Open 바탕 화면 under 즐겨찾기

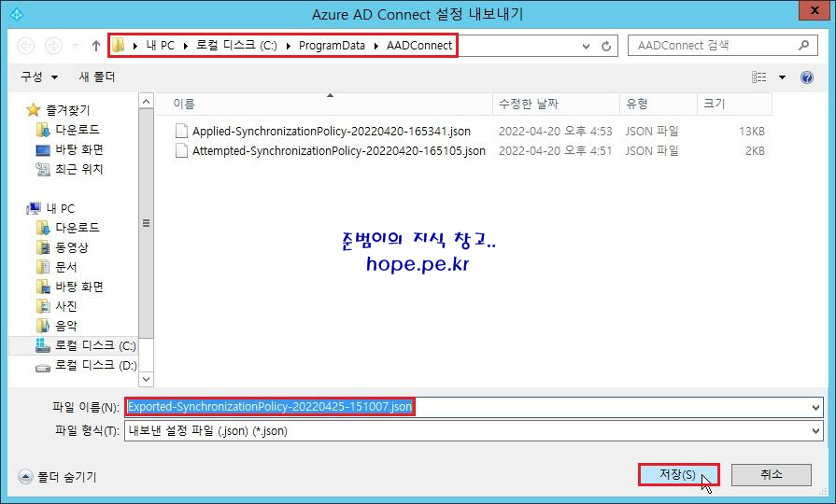coord(78,149)
